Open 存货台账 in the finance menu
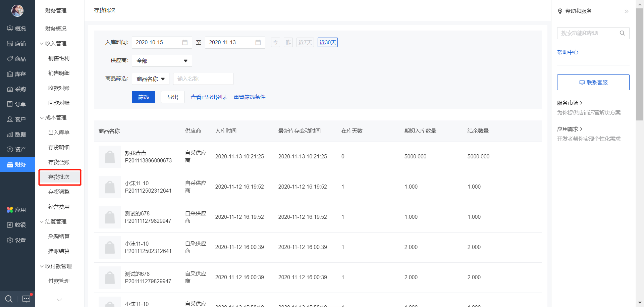 59,162
